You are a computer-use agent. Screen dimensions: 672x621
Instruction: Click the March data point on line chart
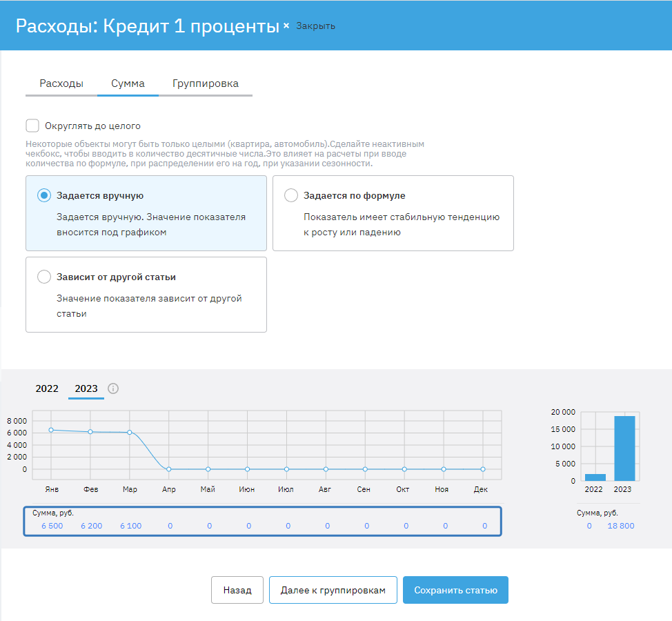pyautogui.click(x=130, y=433)
